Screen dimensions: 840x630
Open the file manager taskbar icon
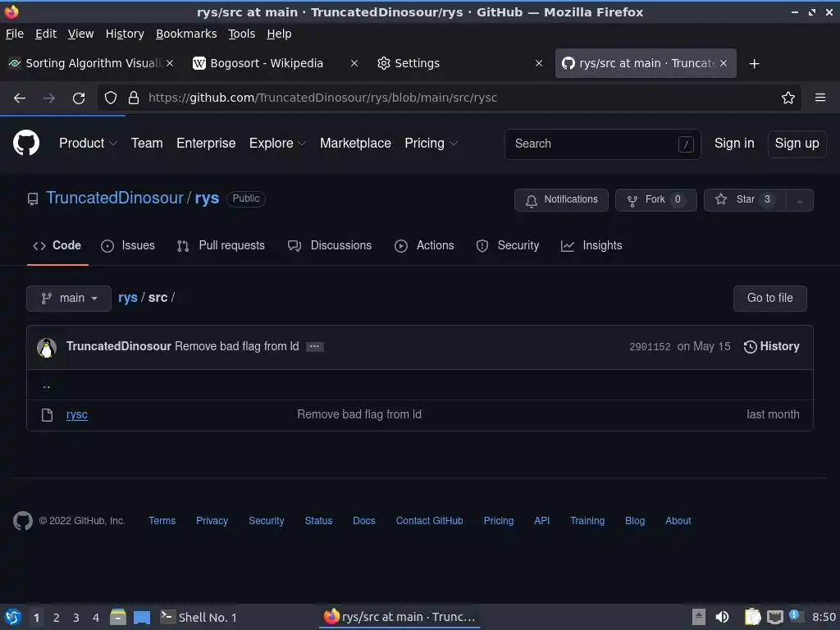click(118, 617)
